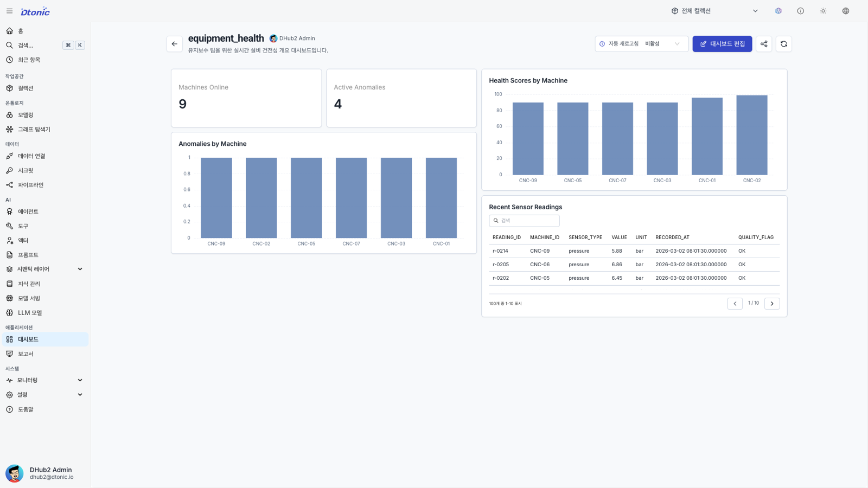The width and height of the screenshot is (868, 488).
Task: Click the DHub2 Admin profile at bottom
Action: (45, 473)
